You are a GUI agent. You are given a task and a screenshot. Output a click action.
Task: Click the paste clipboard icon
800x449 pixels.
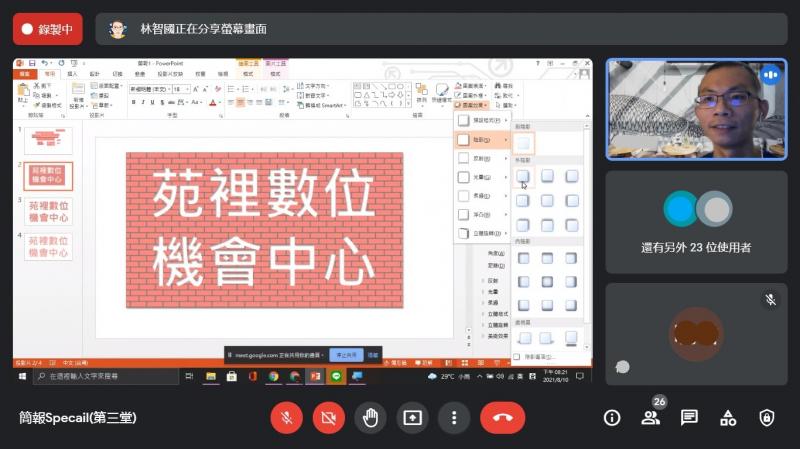23,91
